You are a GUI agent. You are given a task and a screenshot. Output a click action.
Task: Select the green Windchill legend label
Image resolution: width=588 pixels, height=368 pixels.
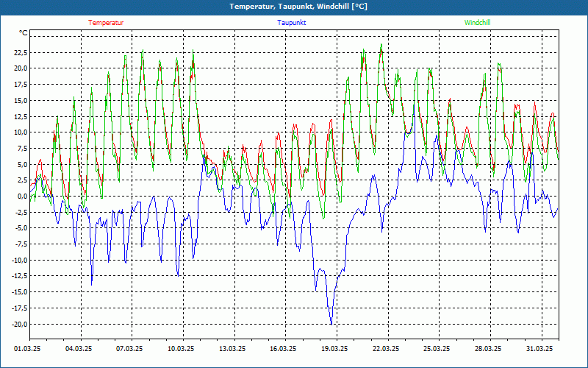click(477, 23)
